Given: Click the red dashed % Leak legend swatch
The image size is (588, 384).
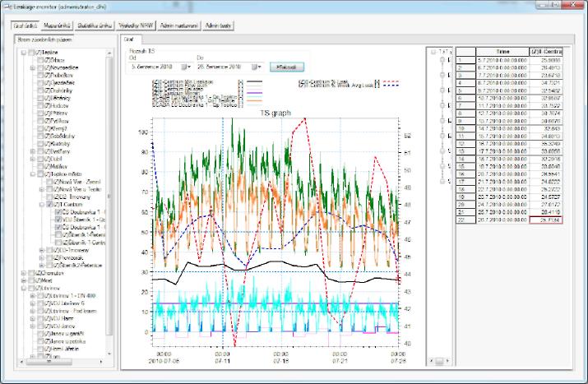Looking at the screenshot, I should tap(390, 81).
